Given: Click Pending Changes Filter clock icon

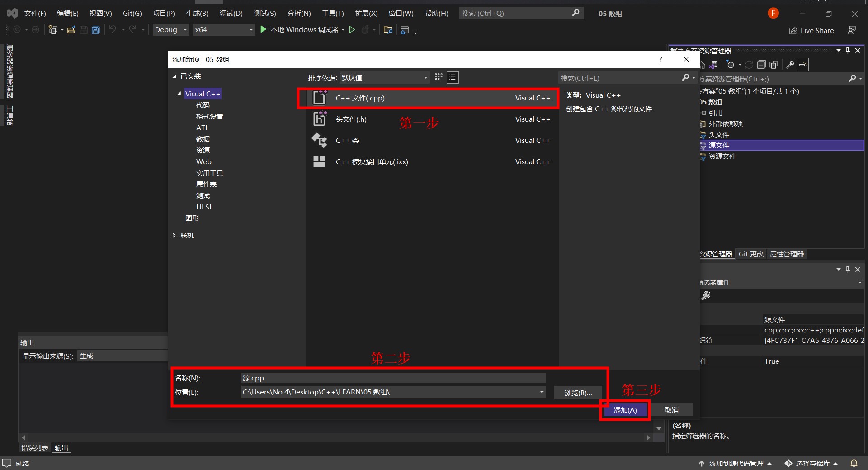Looking at the screenshot, I should [x=731, y=65].
